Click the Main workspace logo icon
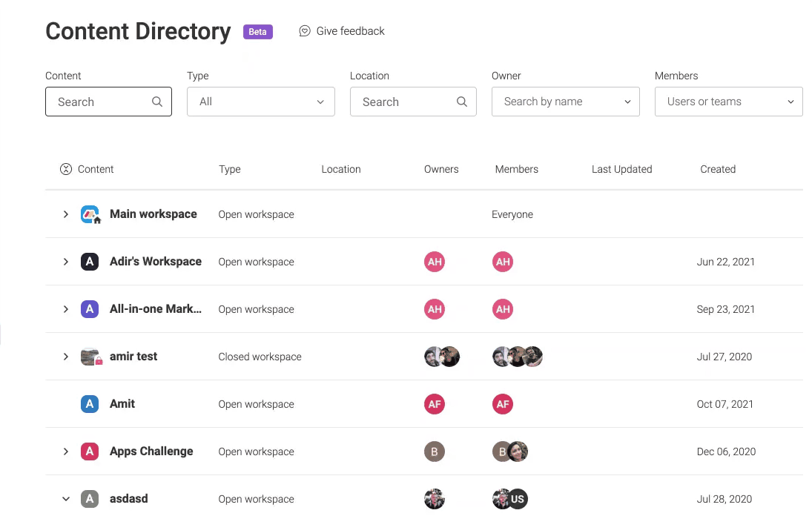This screenshot has height=516, width=812. click(x=90, y=214)
